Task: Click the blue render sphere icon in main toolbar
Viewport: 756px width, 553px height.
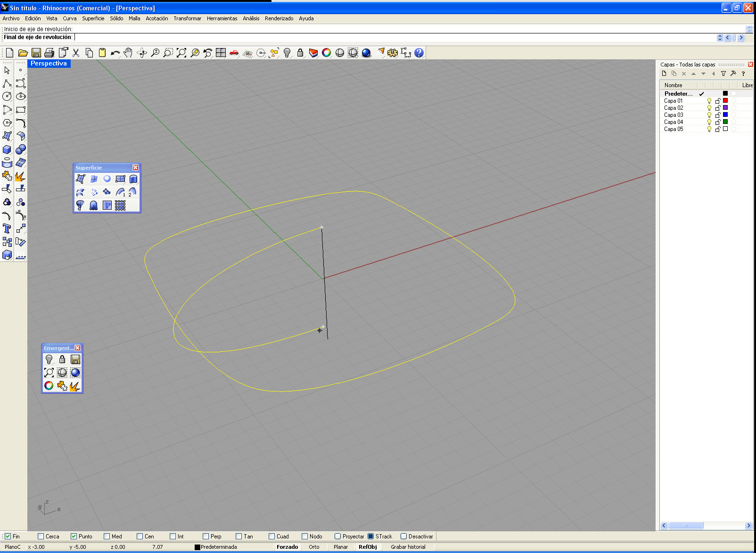Action: 366,53
